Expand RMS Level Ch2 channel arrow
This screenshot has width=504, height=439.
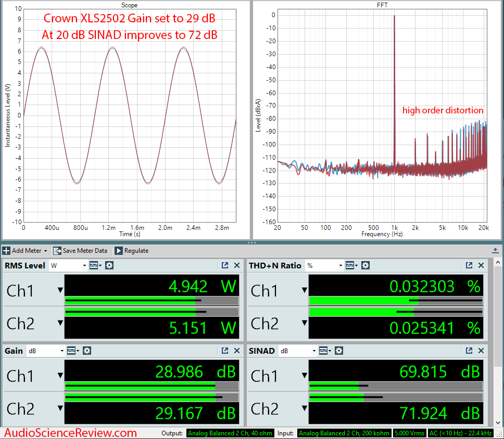(60, 322)
